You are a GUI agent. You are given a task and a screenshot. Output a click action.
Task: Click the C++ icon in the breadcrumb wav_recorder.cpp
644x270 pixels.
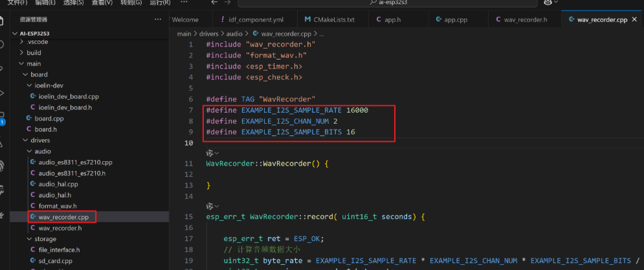pos(256,34)
